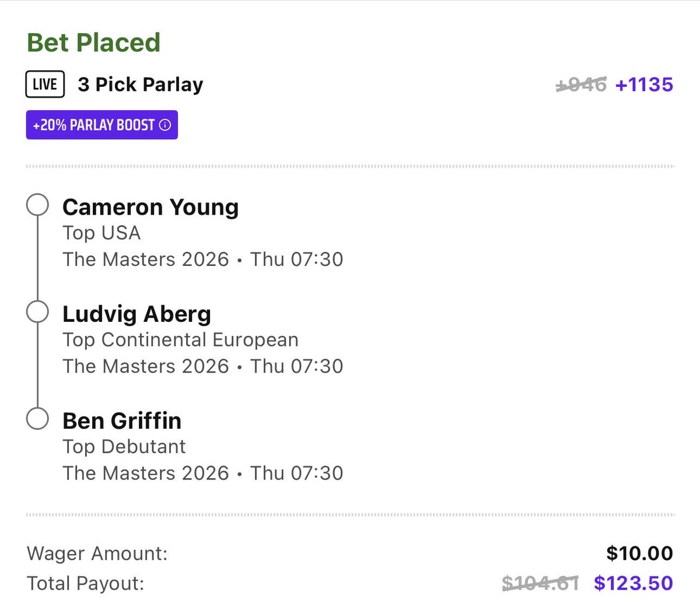Click the LIVE badge icon
The image size is (700, 610).
pyautogui.click(x=45, y=84)
